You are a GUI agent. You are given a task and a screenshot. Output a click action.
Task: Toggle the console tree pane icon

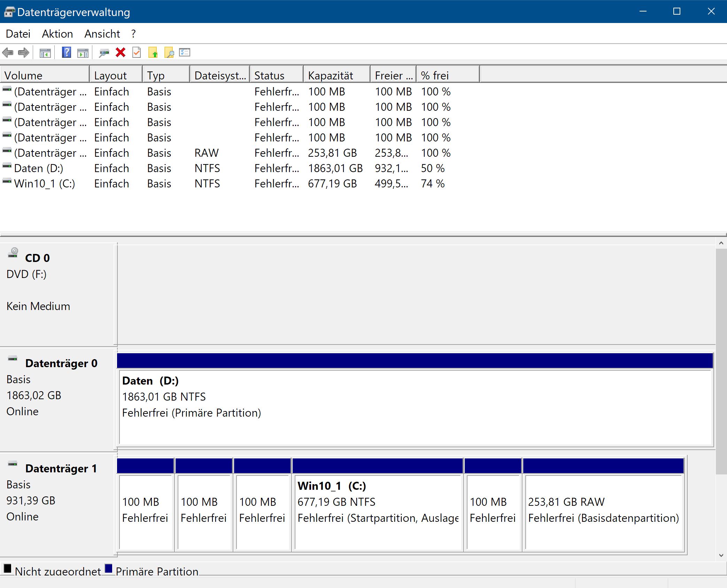tap(45, 53)
